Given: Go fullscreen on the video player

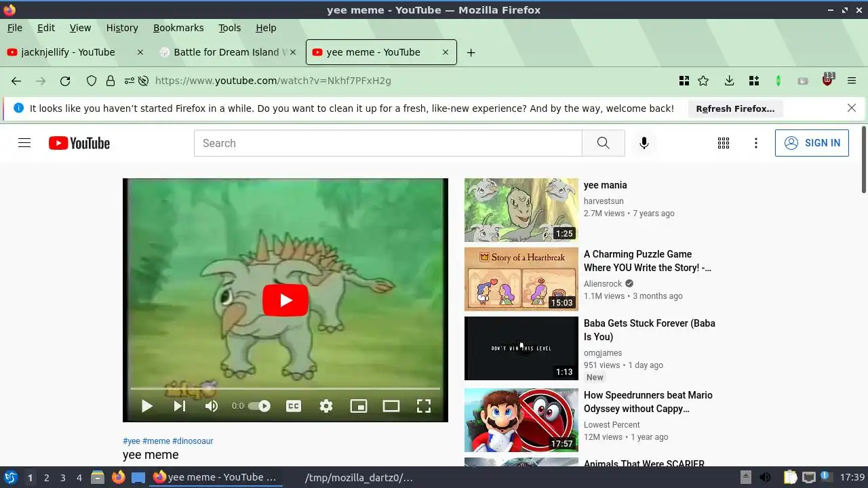Looking at the screenshot, I should click(424, 406).
